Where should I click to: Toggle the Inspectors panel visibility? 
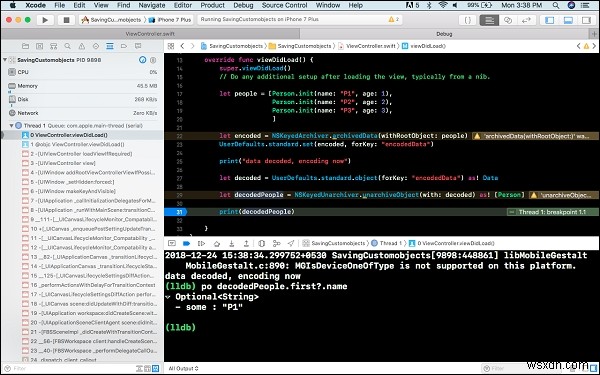pos(586,20)
